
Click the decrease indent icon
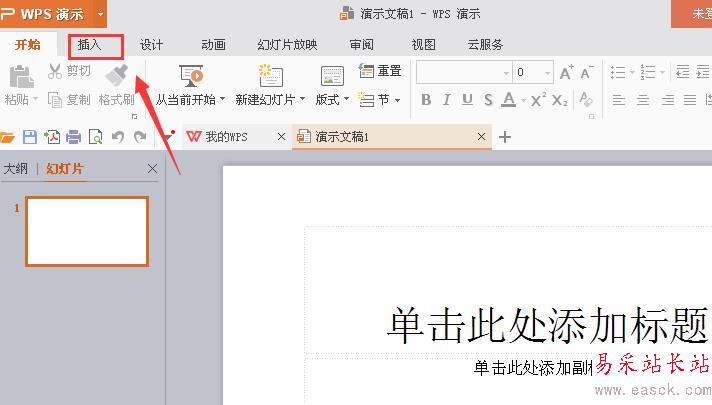(x=682, y=72)
